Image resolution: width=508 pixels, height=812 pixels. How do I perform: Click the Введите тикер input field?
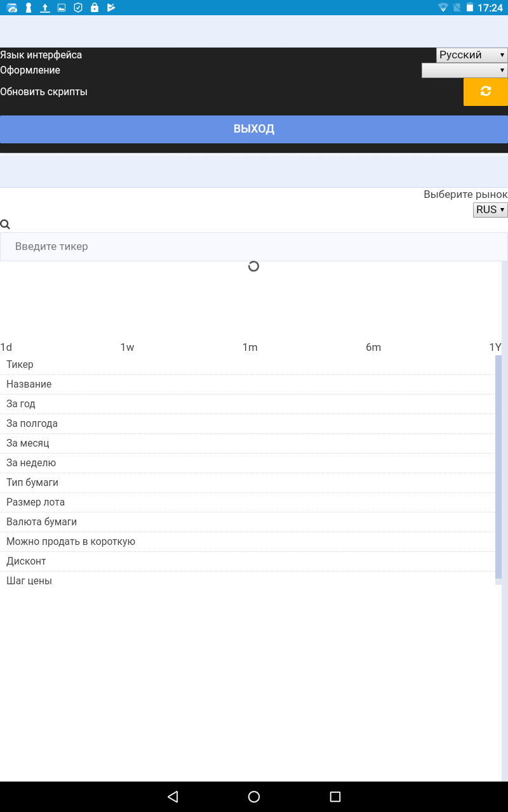tap(254, 247)
